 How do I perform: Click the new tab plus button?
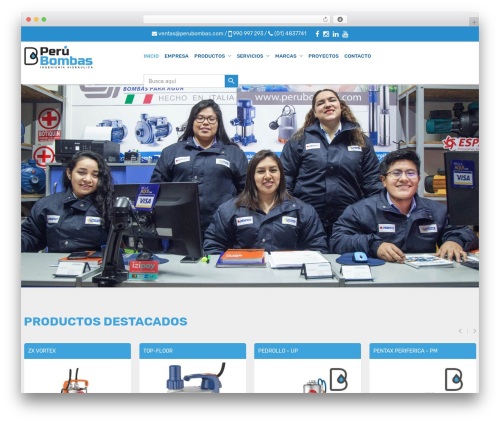point(474,22)
